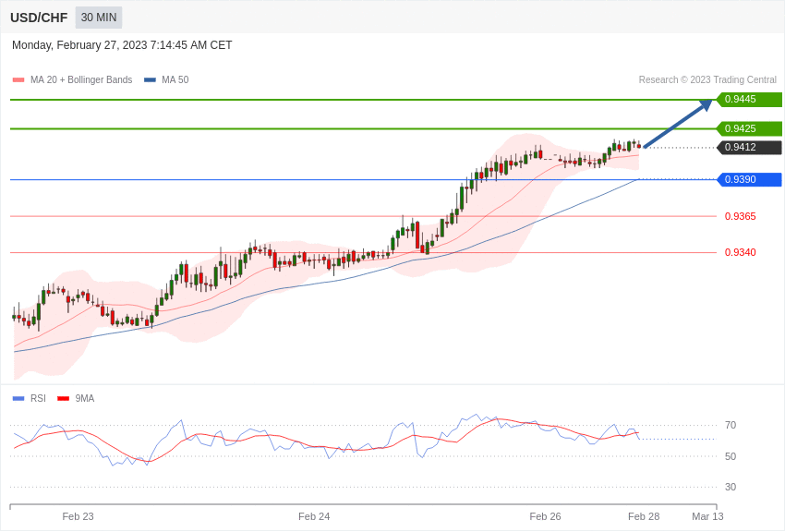Click the Feb 24 date axis label

[x=314, y=516]
